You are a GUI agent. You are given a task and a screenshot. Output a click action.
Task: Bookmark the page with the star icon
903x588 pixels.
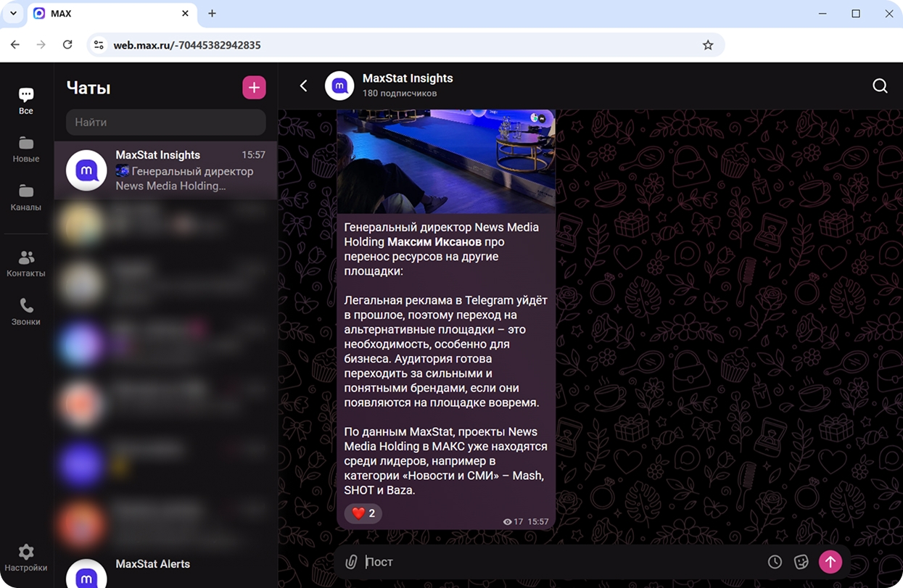click(x=708, y=45)
